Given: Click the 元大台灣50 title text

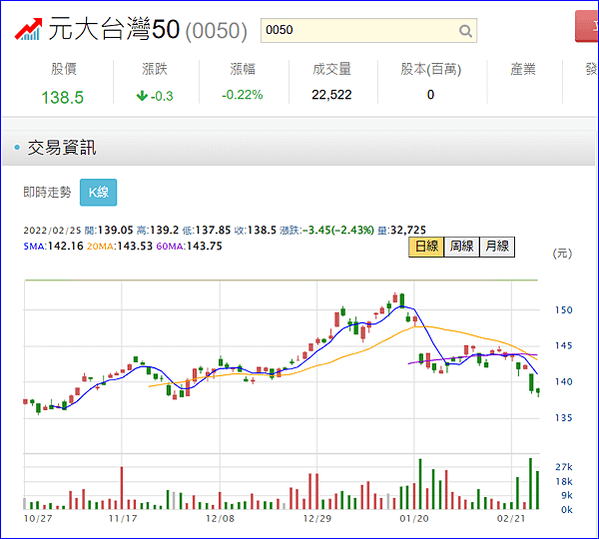Looking at the screenshot, I should pyautogui.click(x=114, y=29).
